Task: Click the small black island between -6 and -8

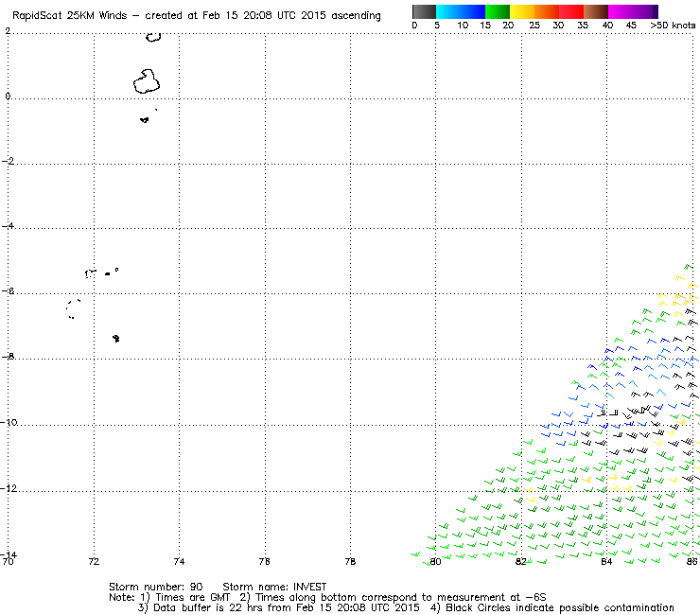Action: [116, 338]
